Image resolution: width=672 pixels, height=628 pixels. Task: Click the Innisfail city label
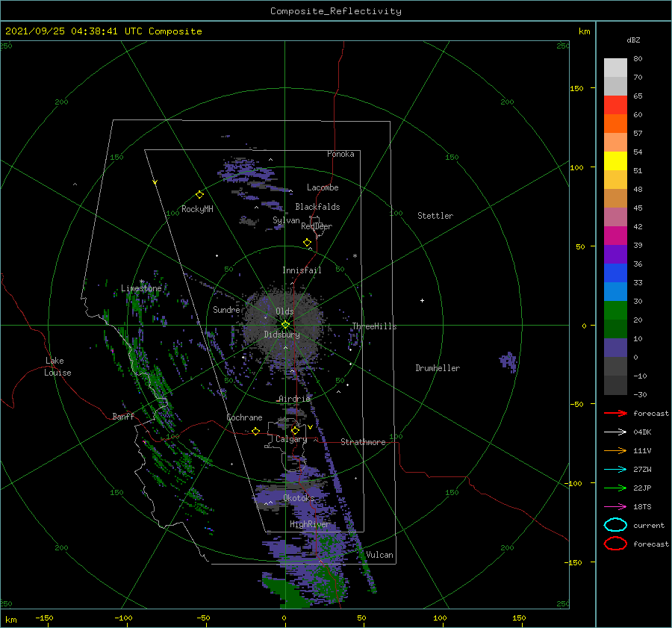302,270
